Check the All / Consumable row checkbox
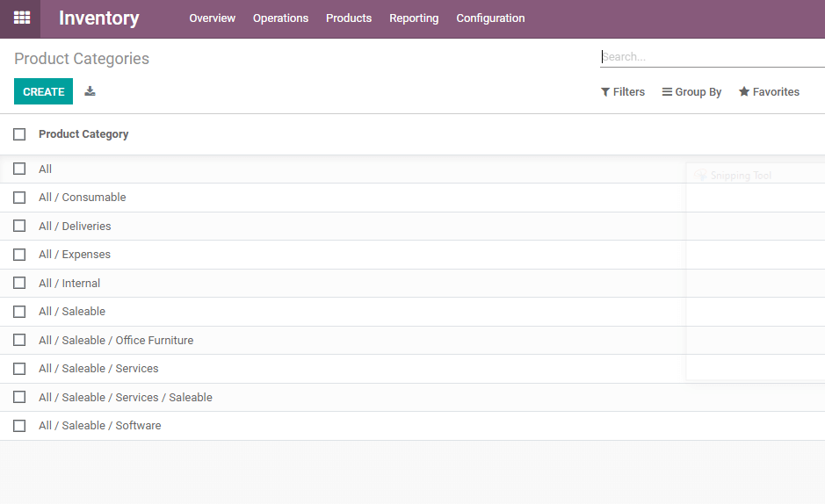Image resolution: width=825 pixels, height=504 pixels. tap(19, 198)
